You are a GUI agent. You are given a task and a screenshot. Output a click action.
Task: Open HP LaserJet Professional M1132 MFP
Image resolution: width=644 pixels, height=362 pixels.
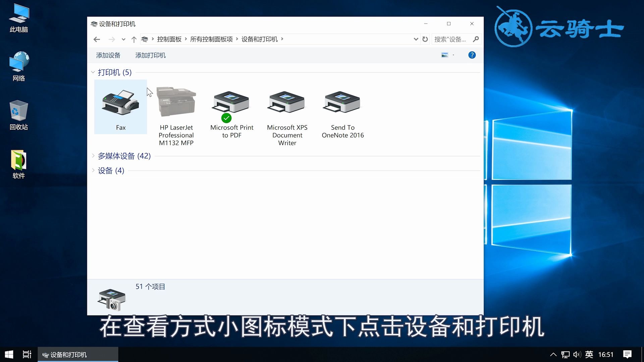[176, 102]
